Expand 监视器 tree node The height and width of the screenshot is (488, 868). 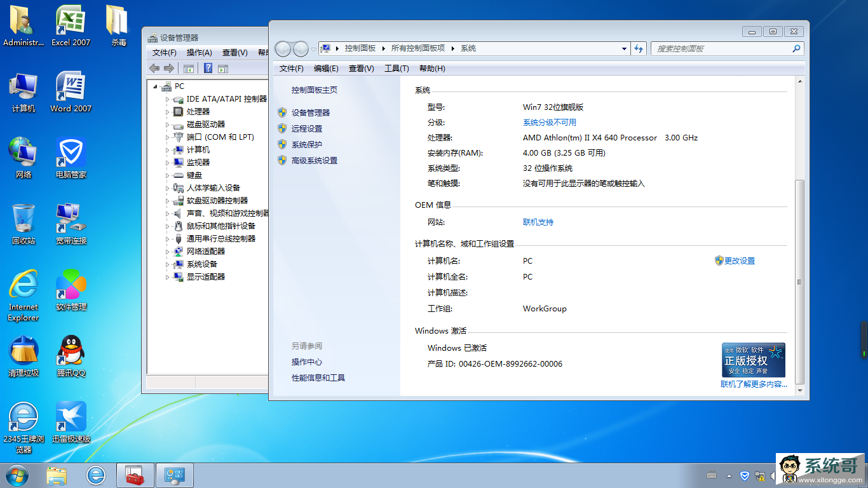[168, 163]
